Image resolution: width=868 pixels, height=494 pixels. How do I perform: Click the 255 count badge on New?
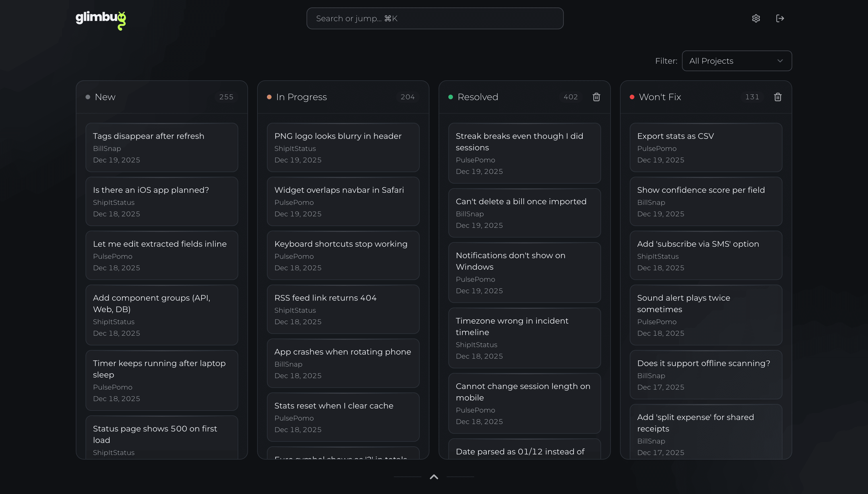point(226,97)
